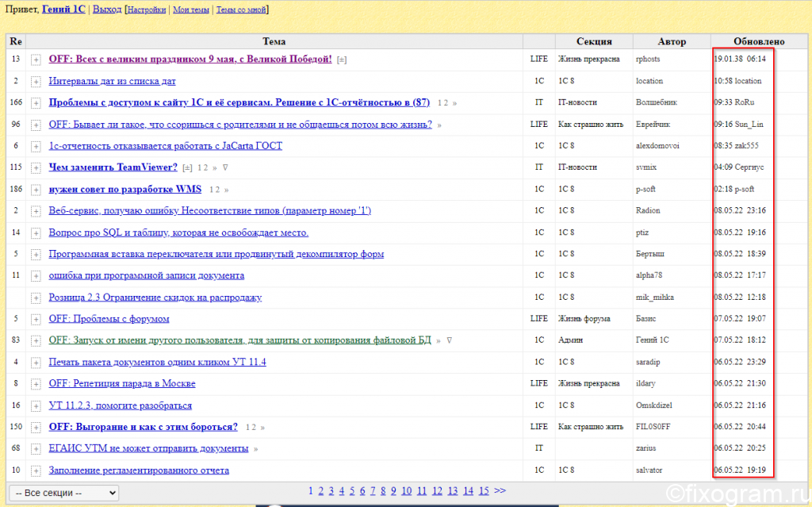Click the » arrow after 'OFF: Выгорание' topic
This screenshot has height=507, width=812.
point(262,428)
